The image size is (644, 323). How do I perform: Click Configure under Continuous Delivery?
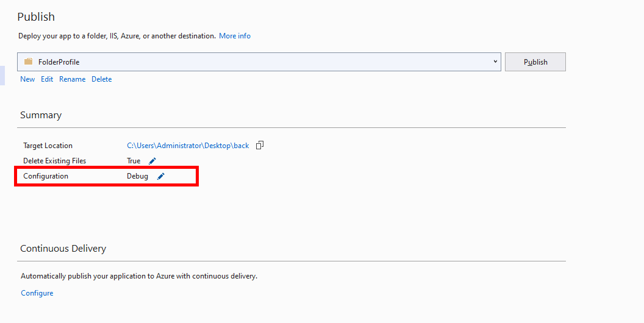click(37, 293)
